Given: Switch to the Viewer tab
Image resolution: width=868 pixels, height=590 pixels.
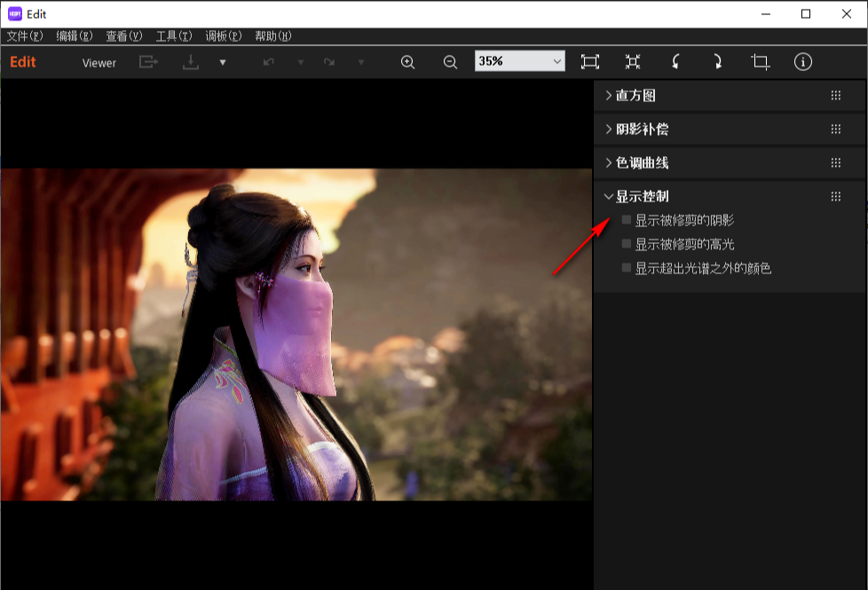Looking at the screenshot, I should (x=99, y=62).
